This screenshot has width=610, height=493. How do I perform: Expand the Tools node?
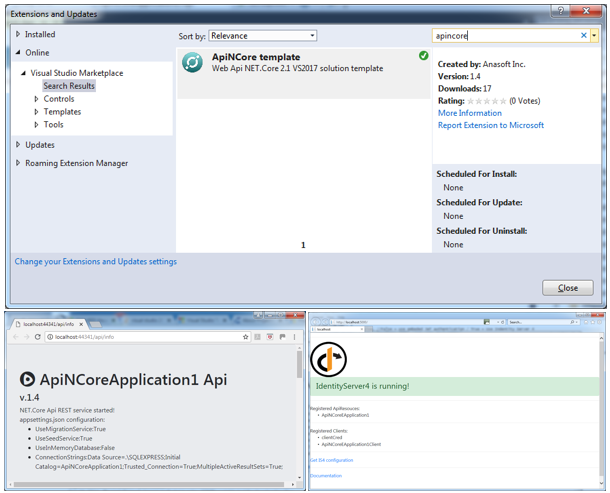(36, 125)
